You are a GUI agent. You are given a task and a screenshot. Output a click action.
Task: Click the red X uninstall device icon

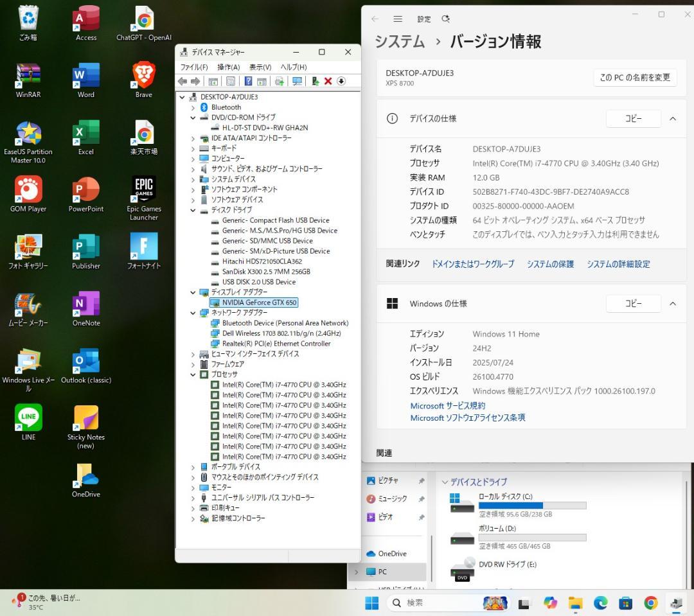point(328,81)
